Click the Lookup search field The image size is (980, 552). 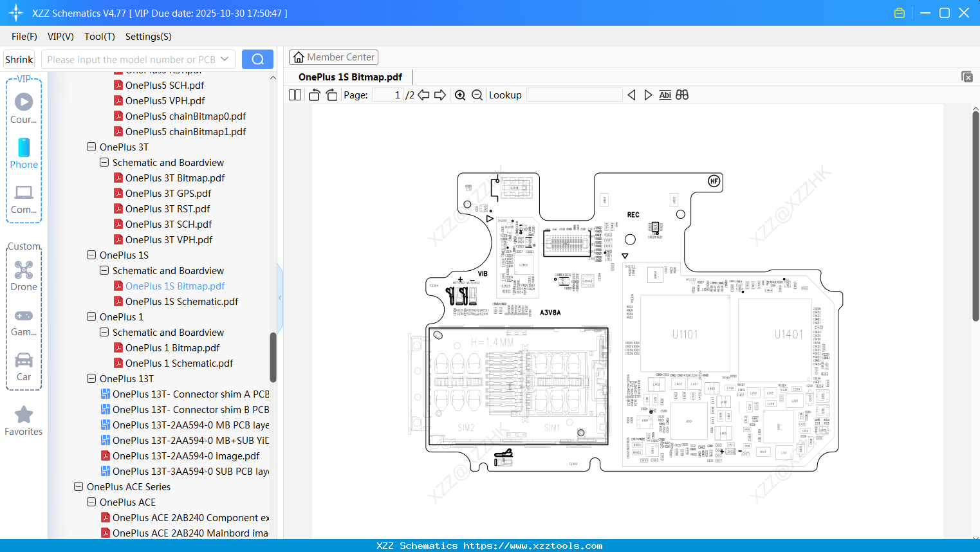pos(574,95)
